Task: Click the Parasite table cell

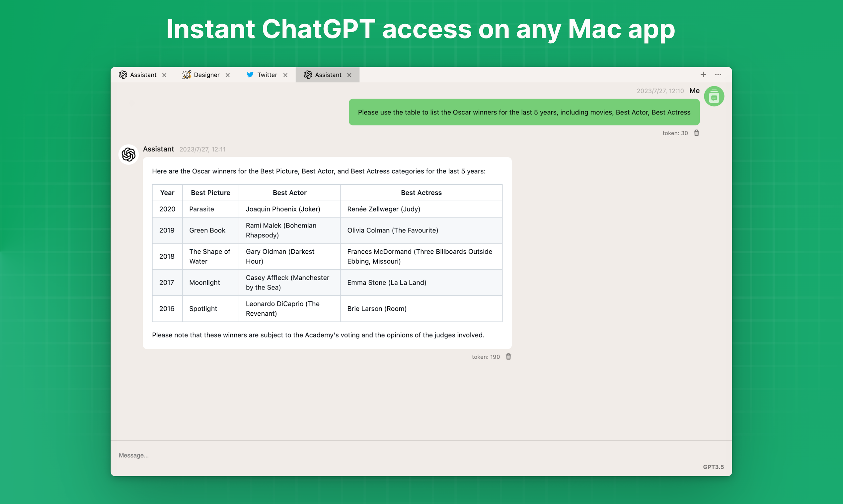Action: 201,209
